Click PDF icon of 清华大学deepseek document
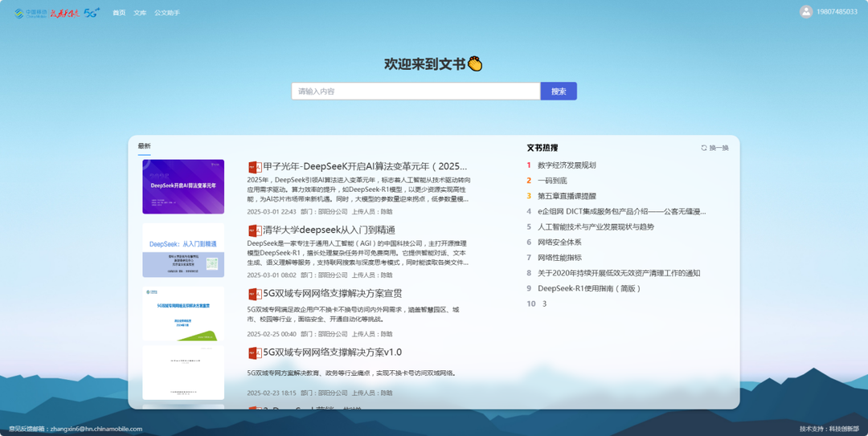Image resolution: width=868 pixels, height=436 pixels. 255,230
